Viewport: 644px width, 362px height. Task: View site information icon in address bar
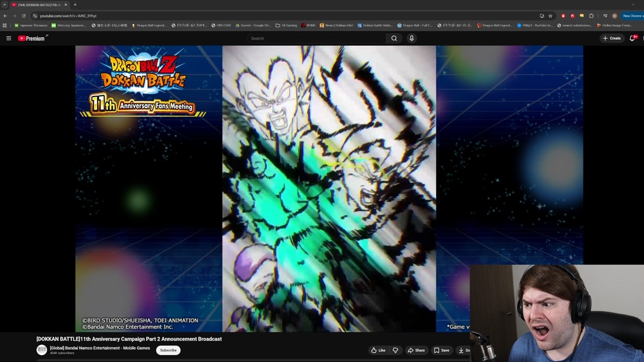tap(35, 16)
